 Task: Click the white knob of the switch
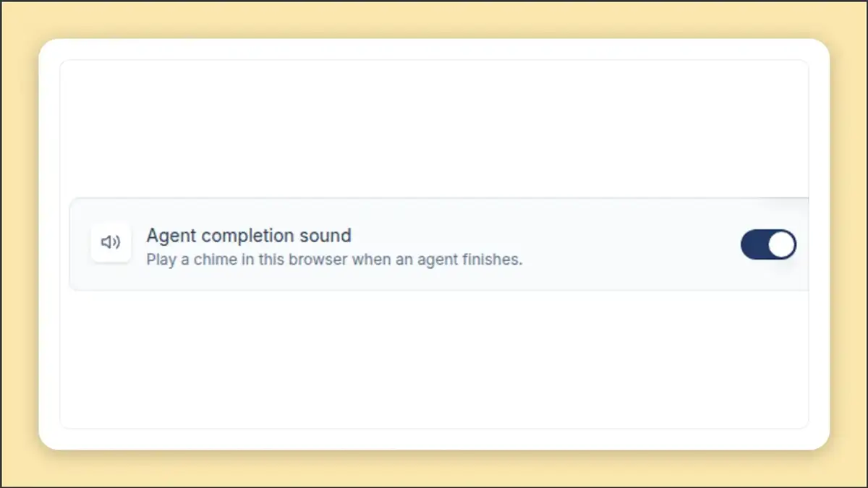pos(781,245)
